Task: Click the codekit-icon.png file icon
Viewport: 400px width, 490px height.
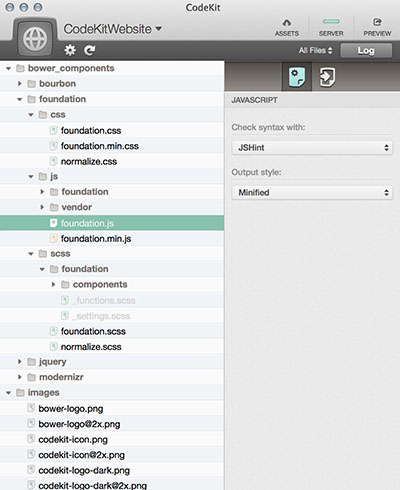Action: [31, 439]
